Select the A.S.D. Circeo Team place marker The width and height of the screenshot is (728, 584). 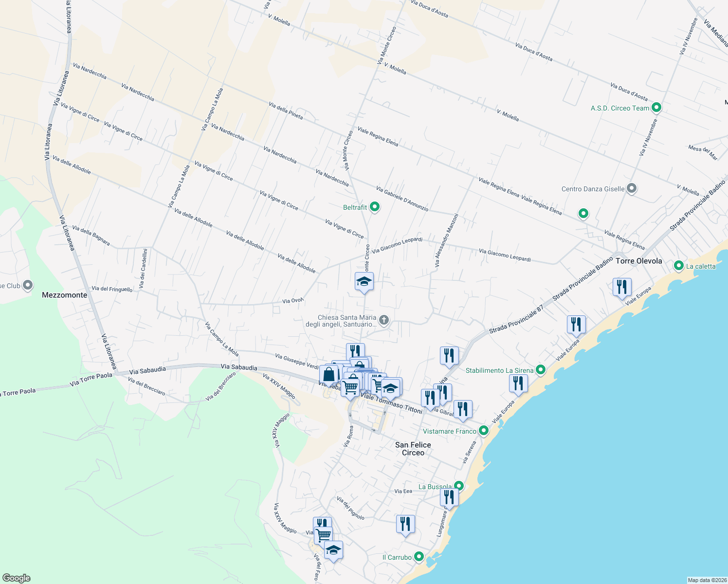tap(656, 108)
